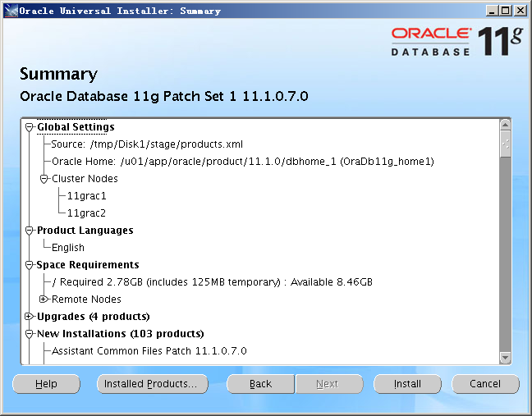Screen dimensions: 532x416
Task: Open the Help dialog
Action: (46, 384)
